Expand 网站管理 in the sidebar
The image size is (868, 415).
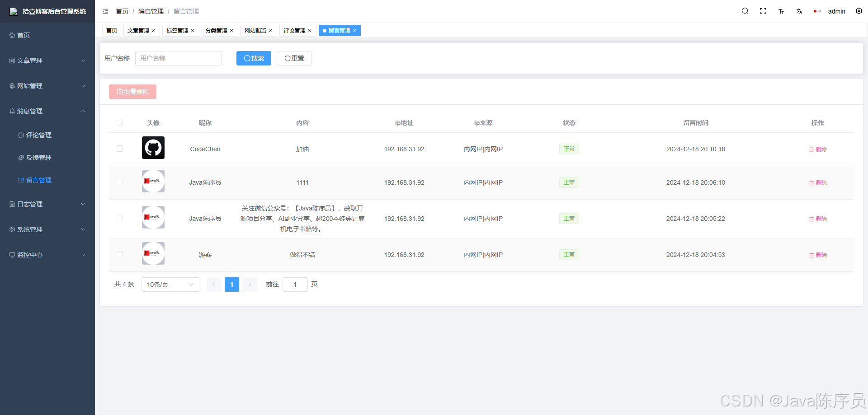point(47,86)
